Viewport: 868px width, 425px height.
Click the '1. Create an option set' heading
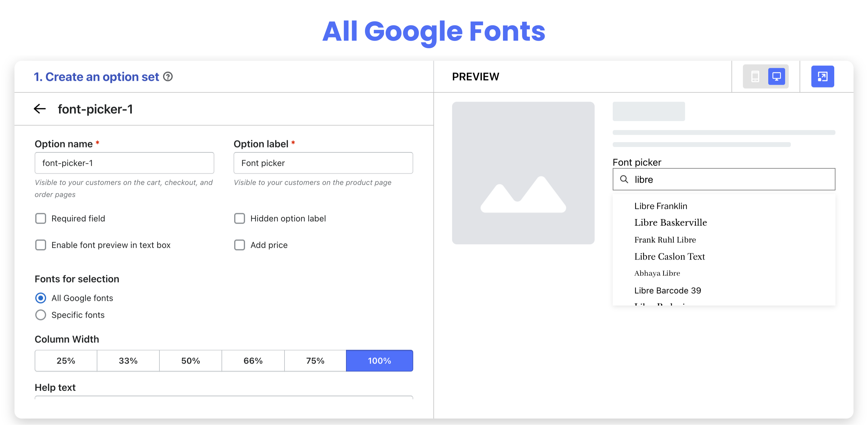point(96,77)
